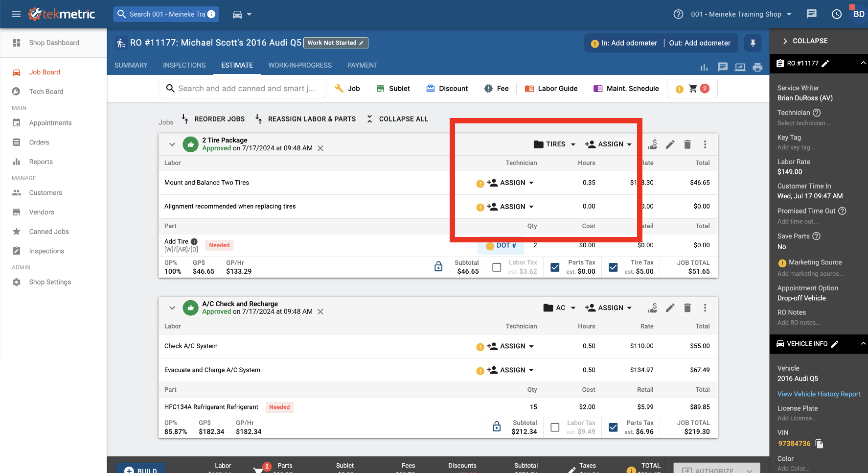868x473 pixels.
Task: Edit RO #11177 pencil in sidebar
Action: click(825, 63)
